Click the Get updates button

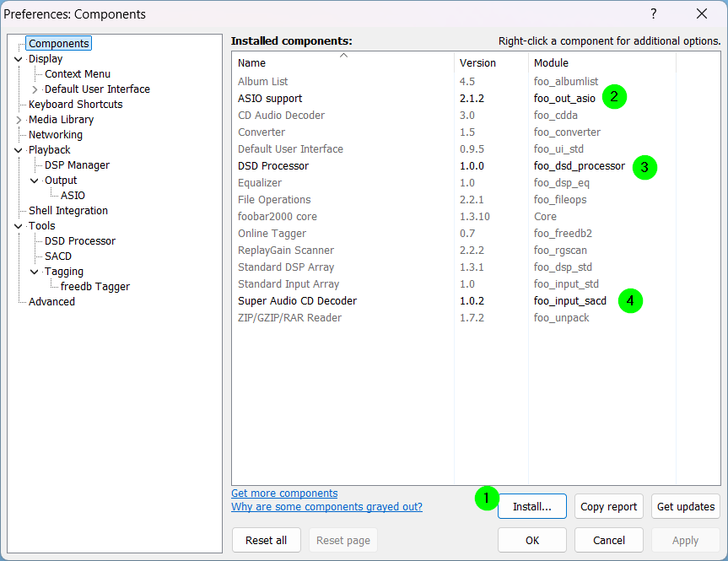tap(685, 507)
